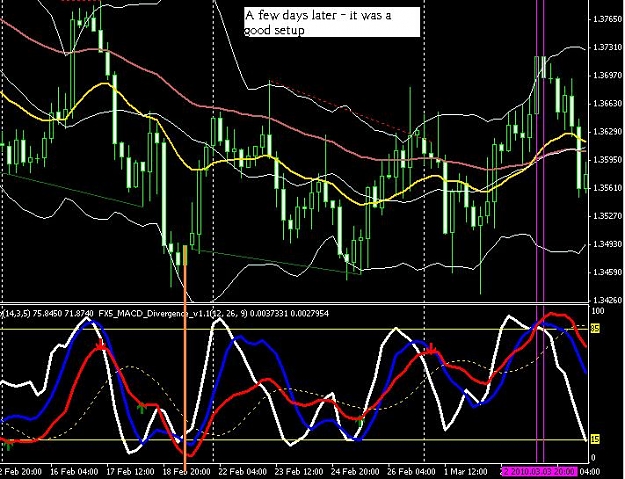Screen dimensions: 625x479
Task: Click the time axis label 24 Feb 20:00
Action: pos(355,472)
